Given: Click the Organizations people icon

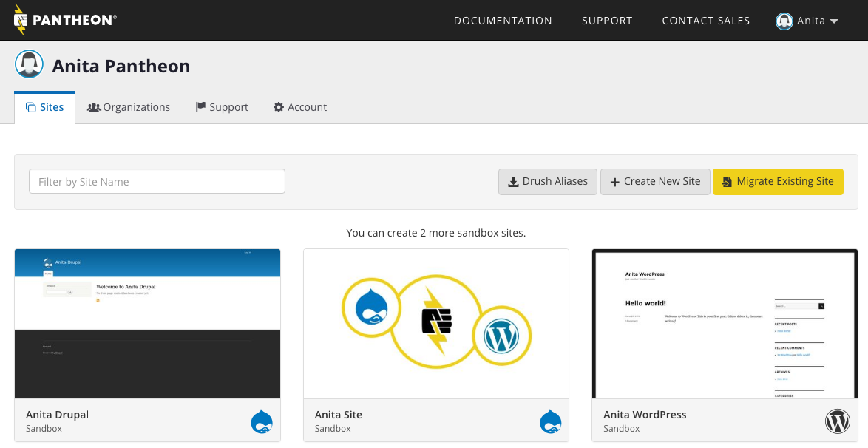Looking at the screenshot, I should (93, 107).
